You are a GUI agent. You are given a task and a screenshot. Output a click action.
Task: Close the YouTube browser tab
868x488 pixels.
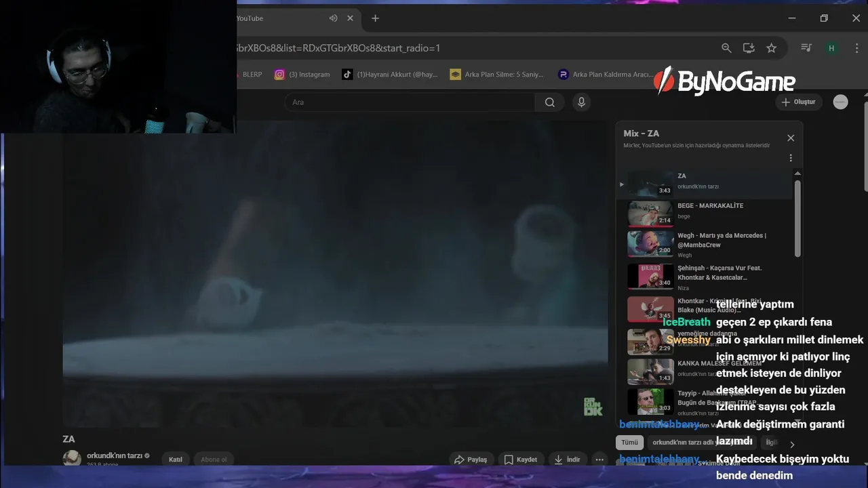[x=350, y=18]
